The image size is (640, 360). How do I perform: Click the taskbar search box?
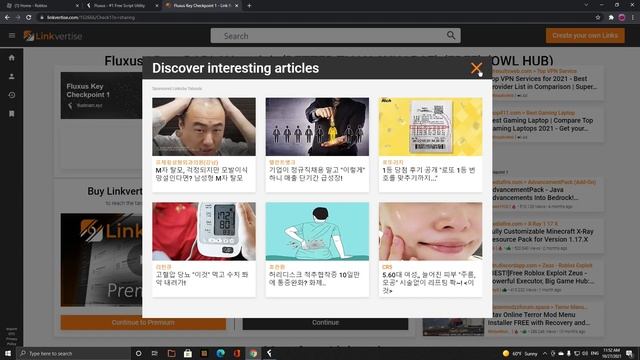pyautogui.click(x=73, y=353)
